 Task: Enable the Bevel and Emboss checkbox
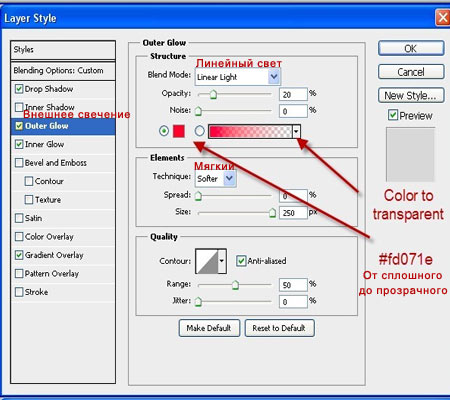pos(19,163)
